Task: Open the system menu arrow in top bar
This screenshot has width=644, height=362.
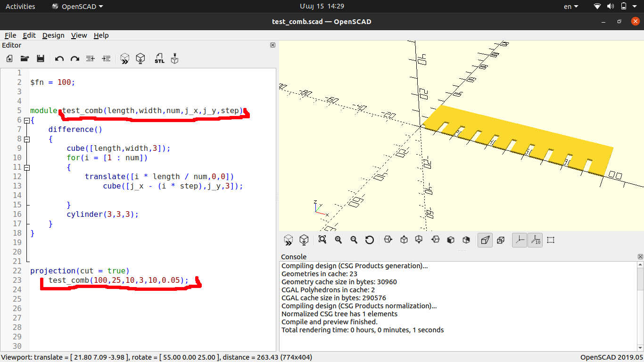Action: tap(635, 6)
